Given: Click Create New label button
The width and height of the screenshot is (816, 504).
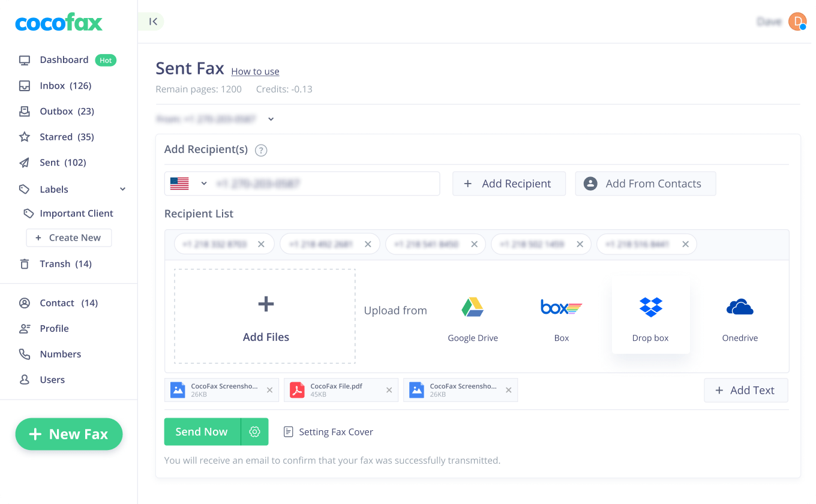Looking at the screenshot, I should pos(69,238).
